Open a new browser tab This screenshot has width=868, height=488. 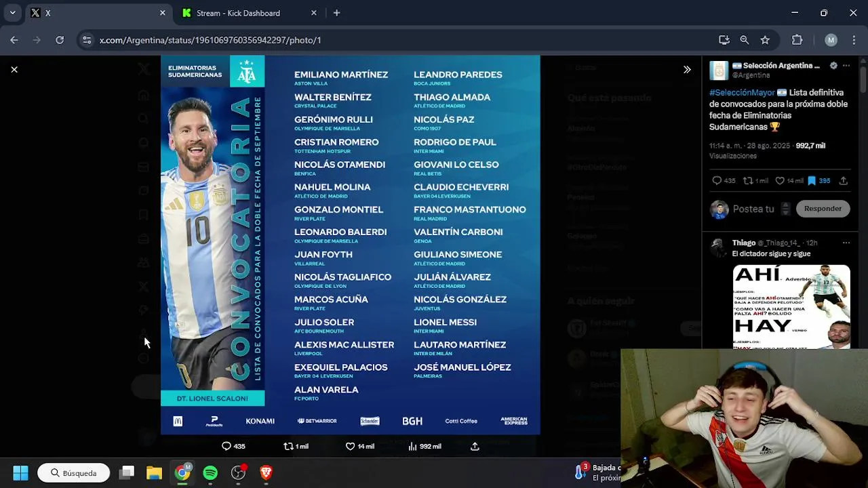click(x=336, y=13)
